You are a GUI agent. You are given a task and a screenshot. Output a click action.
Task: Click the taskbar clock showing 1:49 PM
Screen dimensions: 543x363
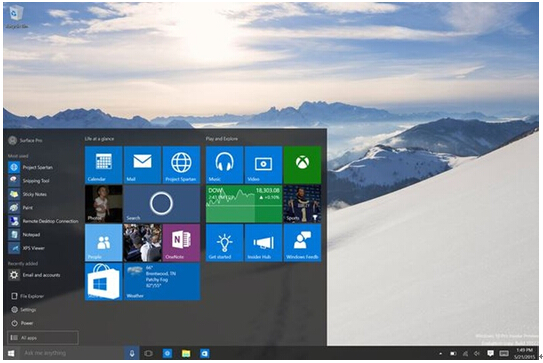(524, 353)
